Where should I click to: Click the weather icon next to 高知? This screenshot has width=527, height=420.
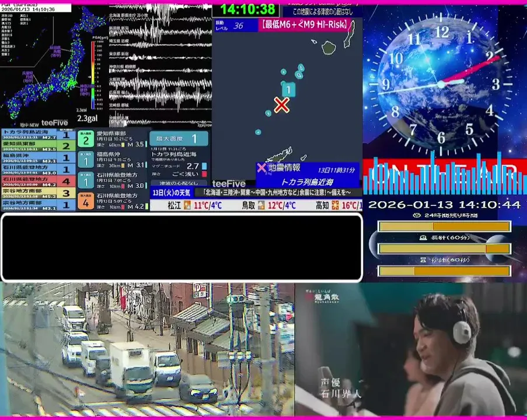tap(335, 205)
